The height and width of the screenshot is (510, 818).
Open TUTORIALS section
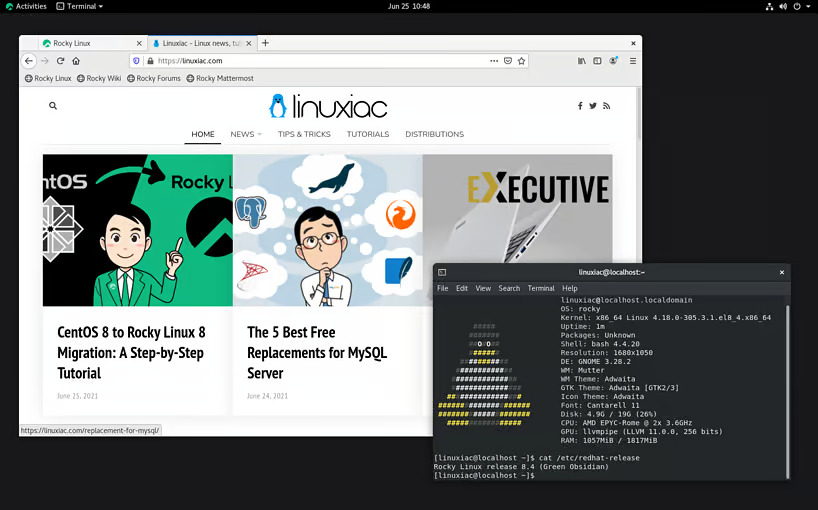pyautogui.click(x=368, y=134)
